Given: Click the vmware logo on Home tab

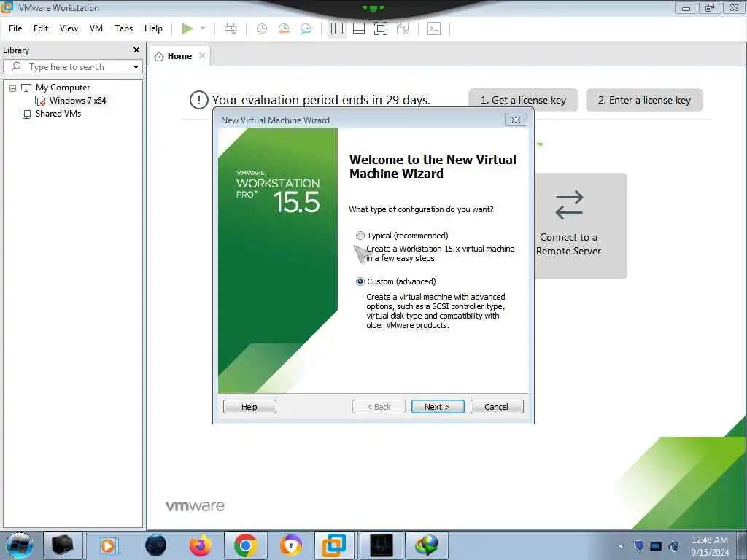Looking at the screenshot, I should coord(196,506).
